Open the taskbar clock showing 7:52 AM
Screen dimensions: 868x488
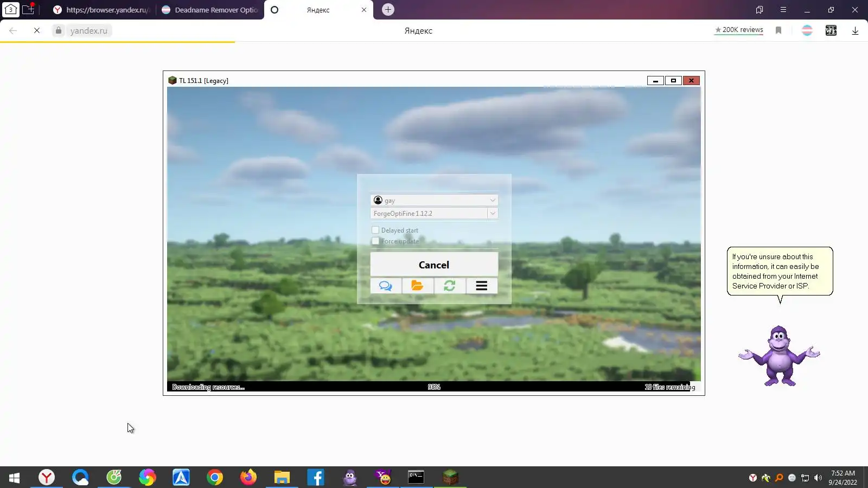click(x=843, y=477)
